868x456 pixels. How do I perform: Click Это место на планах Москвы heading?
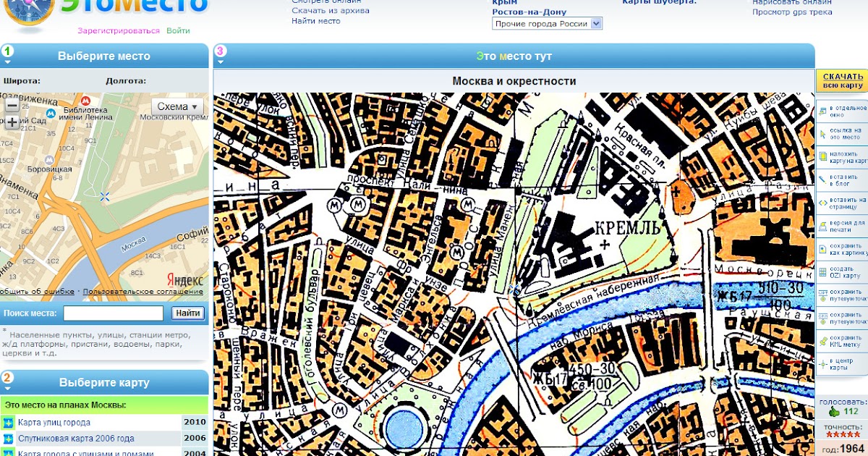coord(65,405)
